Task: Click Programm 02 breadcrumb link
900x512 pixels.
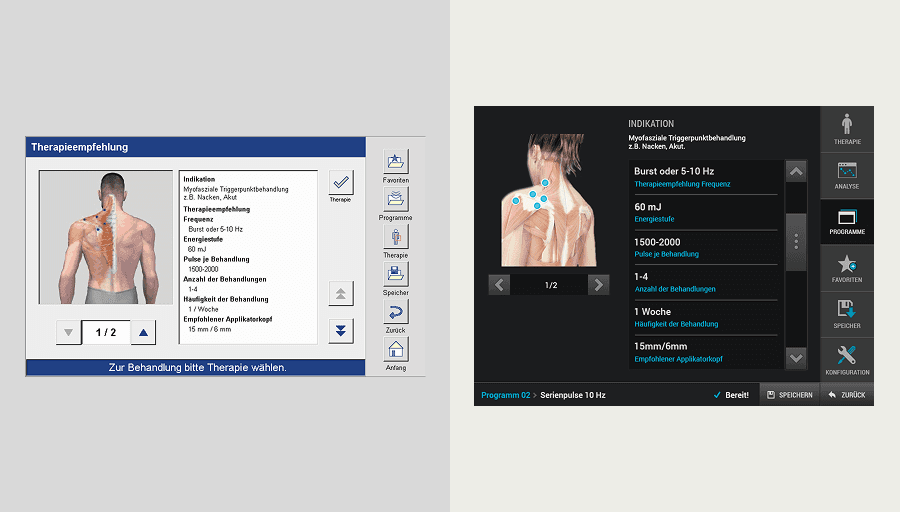Action: click(x=506, y=395)
